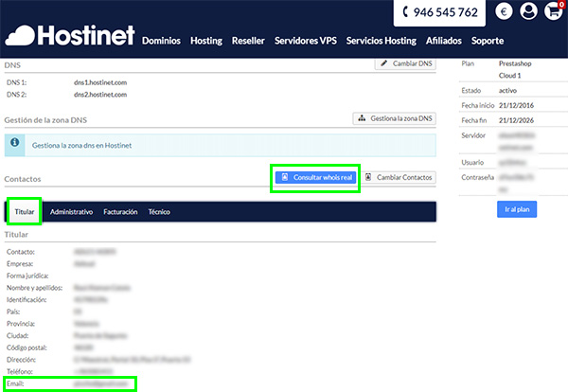Click the Nombre y apellidos label
The image size is (568, 392).
[x=34, y=288]
